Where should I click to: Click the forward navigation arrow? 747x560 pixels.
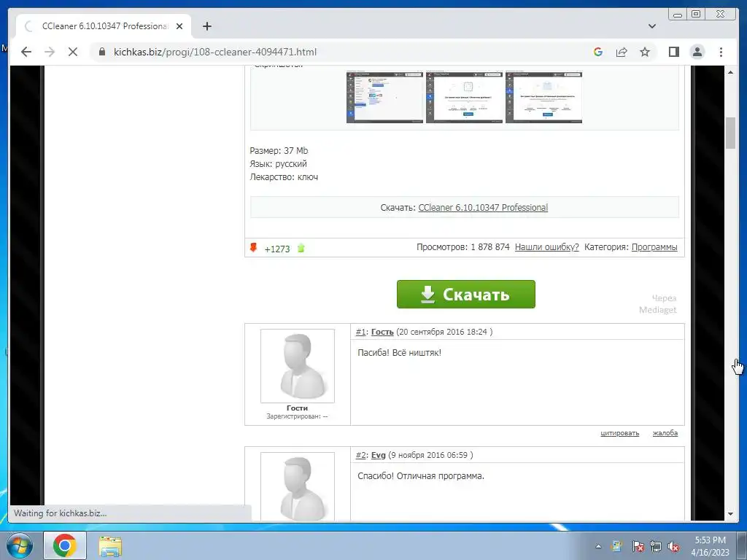50,52
